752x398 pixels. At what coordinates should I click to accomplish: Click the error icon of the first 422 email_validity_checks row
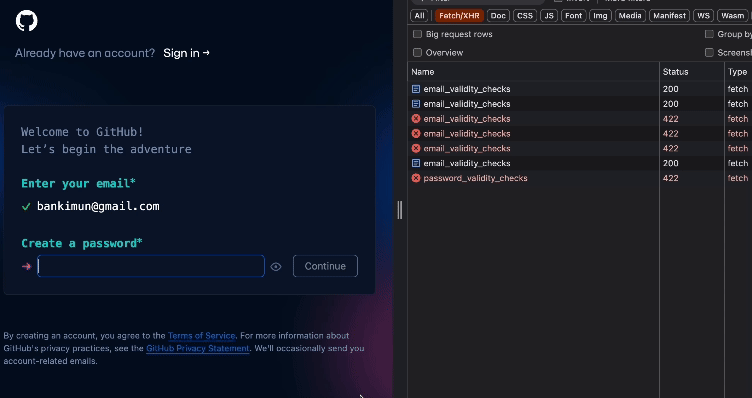(416, 119)
